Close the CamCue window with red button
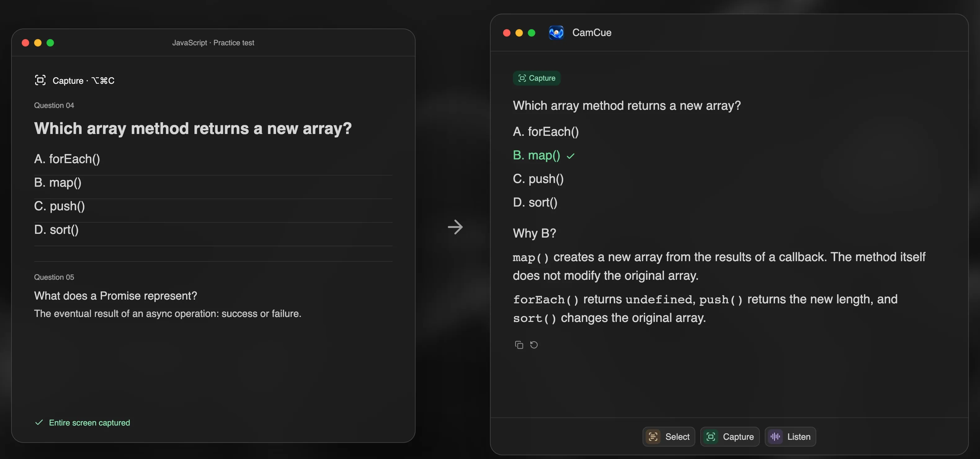 [506, 33]
